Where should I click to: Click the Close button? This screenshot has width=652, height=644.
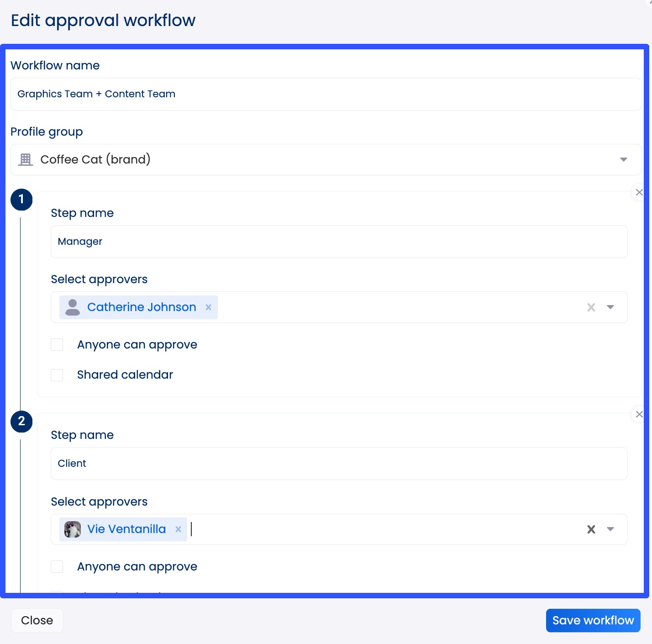click(x=37, y=620)
